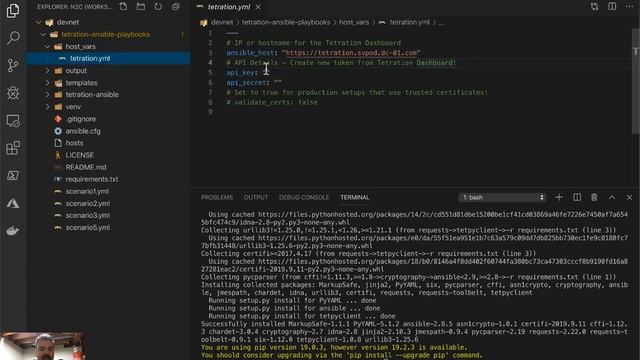The width and height of the screenshot is (640, 360).
Task: Select the '1: bash' terminal dropdown
Action: point(502,198)
